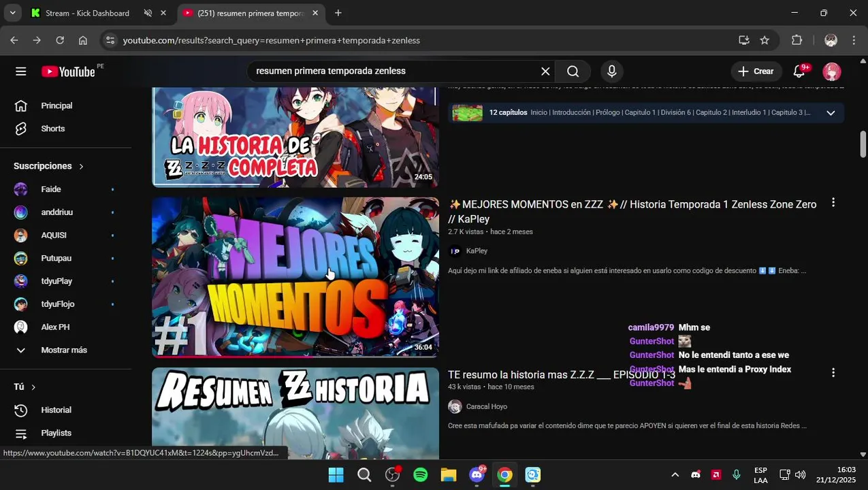Go forward with browser forward arrow

click(x=37, y=40)
